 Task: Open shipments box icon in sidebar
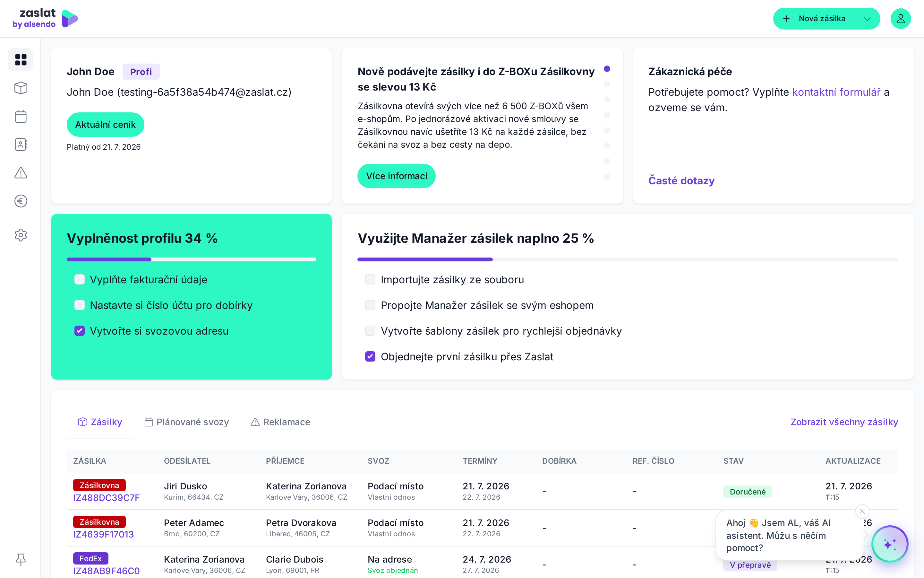pyautogui.click(x=21, y=88)
